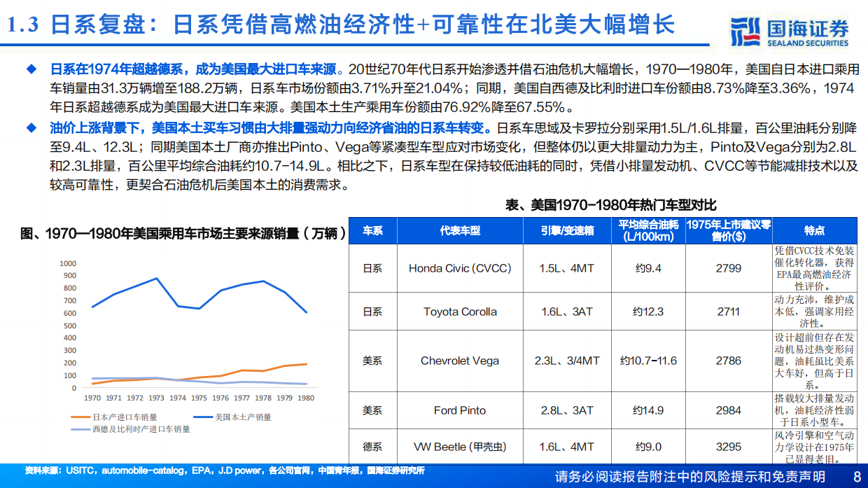Image resolution: width=868 pixels, height=488 pixels.
Task: Click legend label 西德及比利时产进口车销量
Action: (x=141, y=429)
